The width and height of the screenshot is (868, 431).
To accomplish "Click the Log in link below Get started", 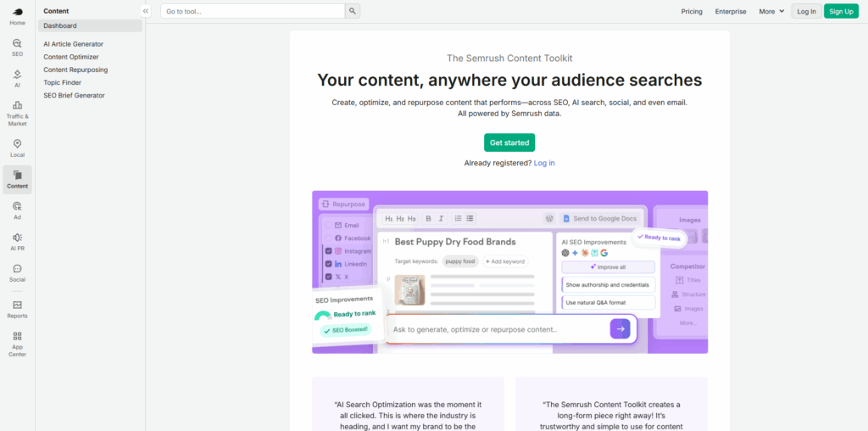I will pyautogui.click(x=544, y=163).
